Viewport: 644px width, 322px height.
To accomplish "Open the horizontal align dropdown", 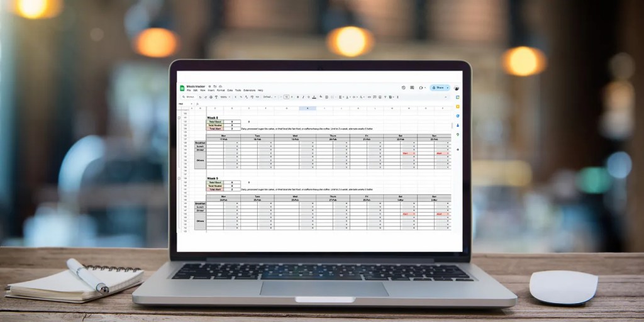I will [x=341, y=97].
